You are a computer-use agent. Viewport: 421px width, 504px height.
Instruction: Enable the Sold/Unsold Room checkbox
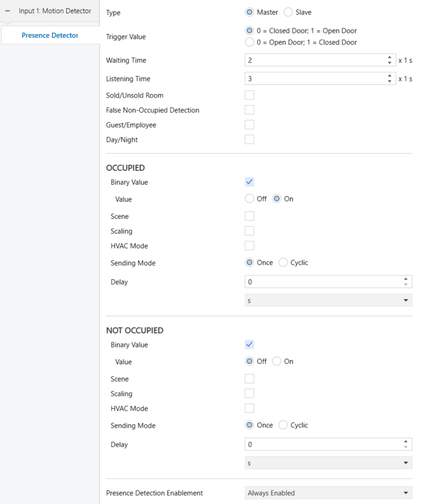pyautogui.click(x=250, y=95)
